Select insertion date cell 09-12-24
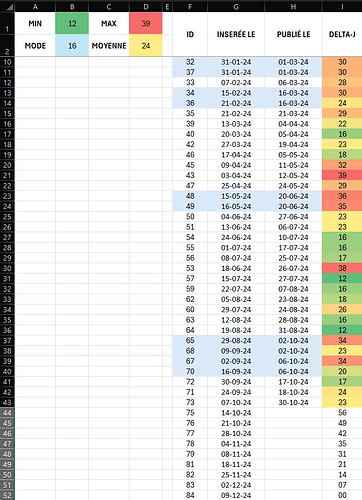Viewport: 362px width, 500px height. tap(236, 495)
